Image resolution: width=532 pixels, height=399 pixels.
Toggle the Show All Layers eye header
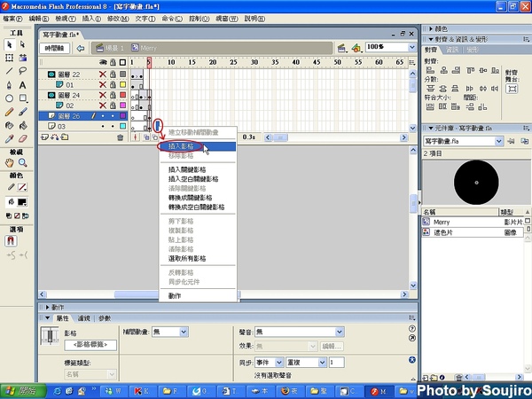(103, 62)
